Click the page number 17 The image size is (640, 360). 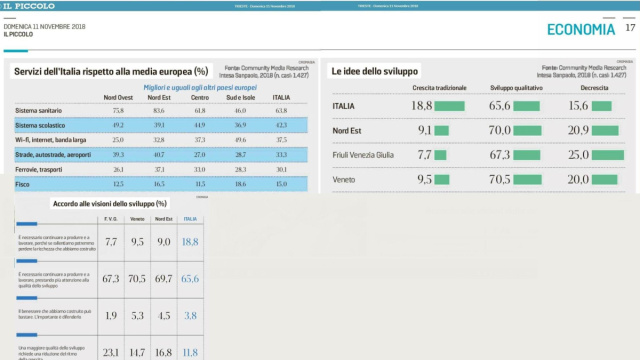[630, 28]
